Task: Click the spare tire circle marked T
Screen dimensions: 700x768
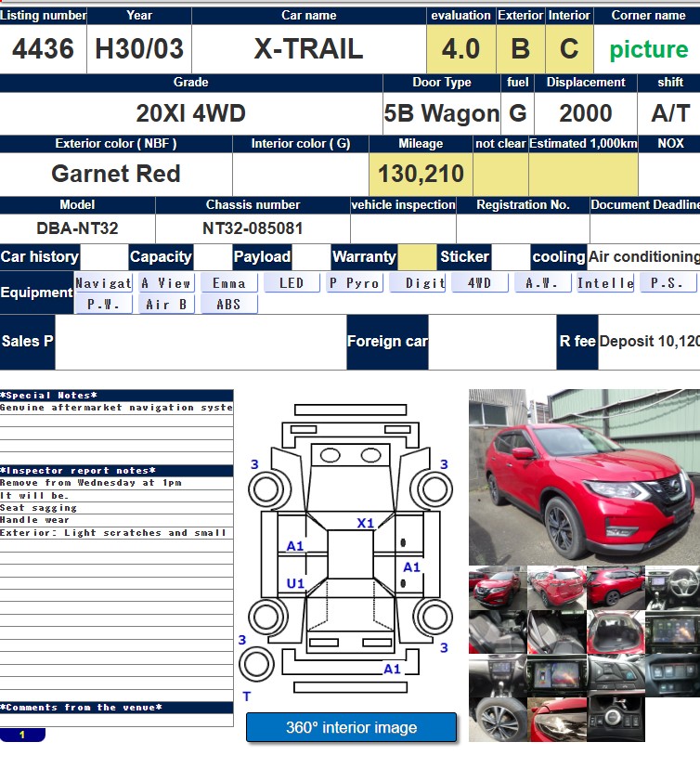Action: coord(256,664)
